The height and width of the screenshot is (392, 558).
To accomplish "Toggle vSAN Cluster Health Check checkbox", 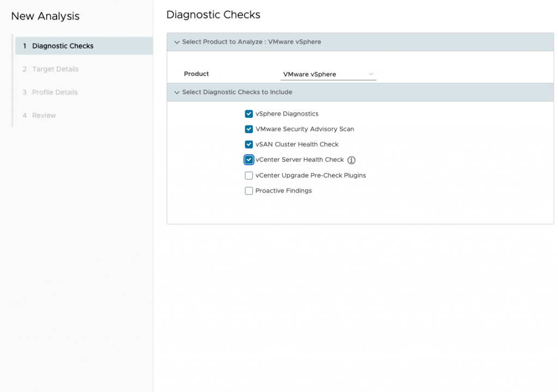I will tap(248, 144).
